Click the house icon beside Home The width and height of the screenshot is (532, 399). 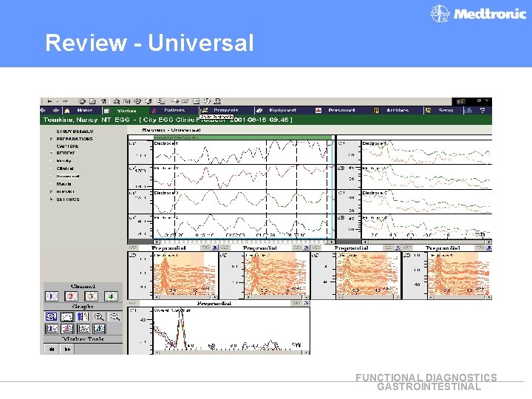67,111
